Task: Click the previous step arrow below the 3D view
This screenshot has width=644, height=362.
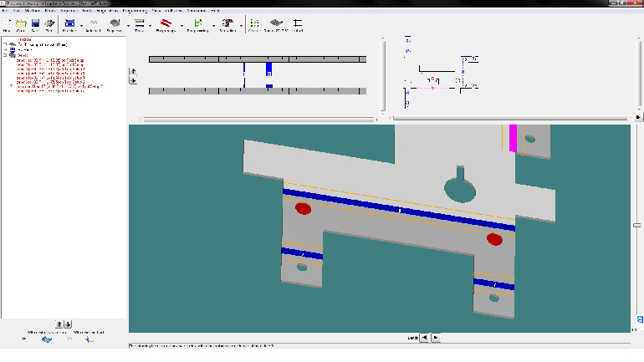Action: tap(424, 338)
